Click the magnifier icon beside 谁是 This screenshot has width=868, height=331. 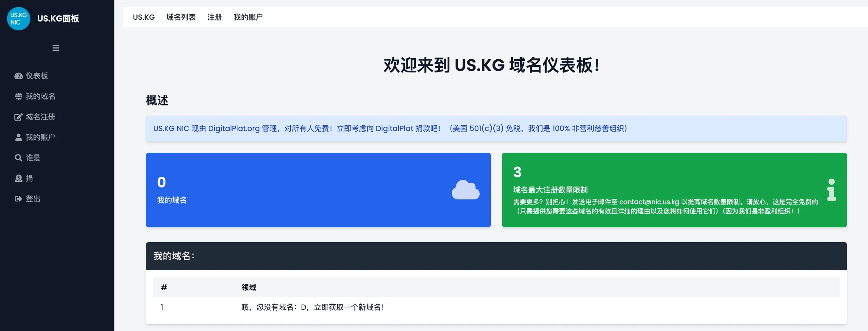[x=19, y=158]
